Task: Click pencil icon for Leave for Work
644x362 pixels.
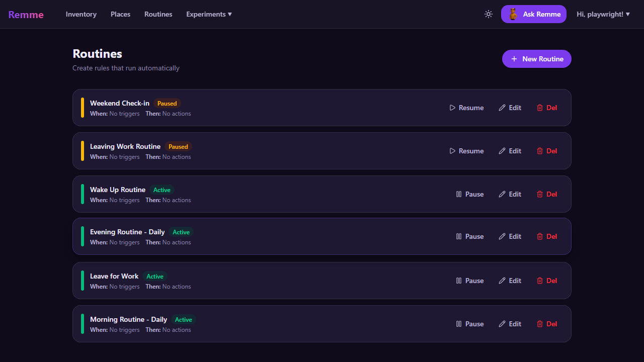Action: [x=502, y=281]
